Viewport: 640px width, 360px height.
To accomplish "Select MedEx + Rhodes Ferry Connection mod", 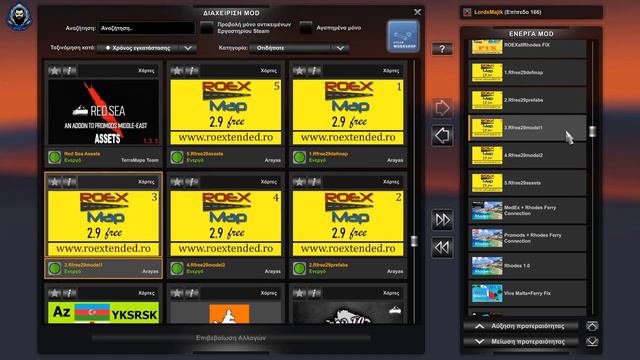I will 527,211.
